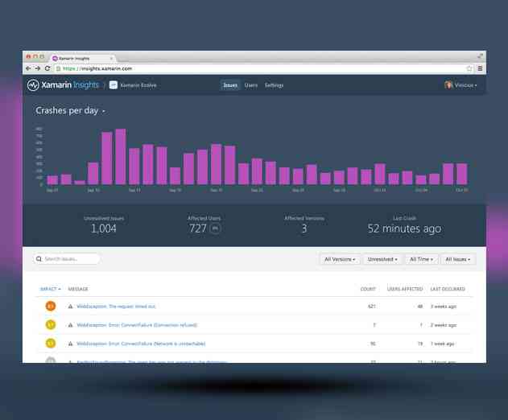Click the impact badge of Network unreachable issue
Screen dimensions: 508x420
[51, 344]
